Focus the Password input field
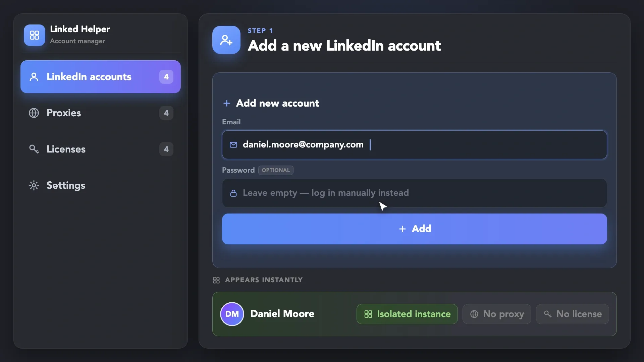Image resolution: width=644 pixels, height=362 pixels. [x=415, y=193]
